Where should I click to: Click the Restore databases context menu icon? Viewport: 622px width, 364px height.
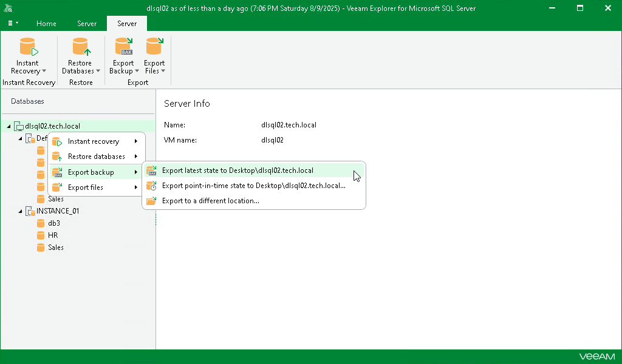pyautogui.click(x=57, y=156)
